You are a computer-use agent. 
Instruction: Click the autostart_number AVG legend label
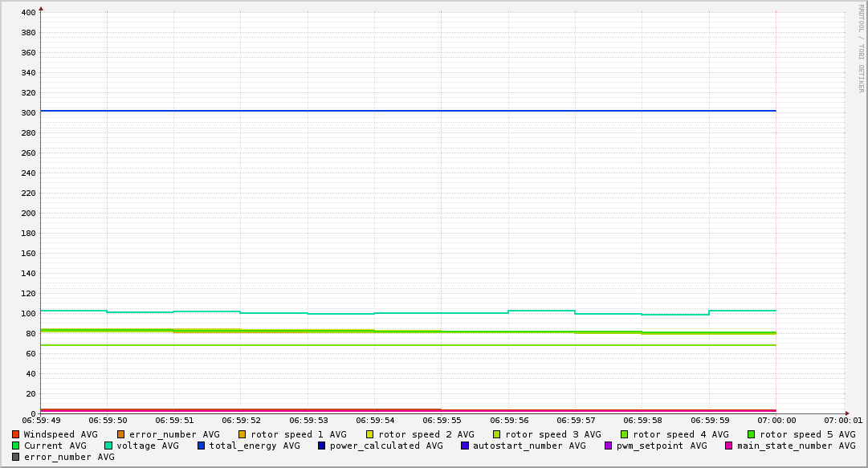(529, 446)
